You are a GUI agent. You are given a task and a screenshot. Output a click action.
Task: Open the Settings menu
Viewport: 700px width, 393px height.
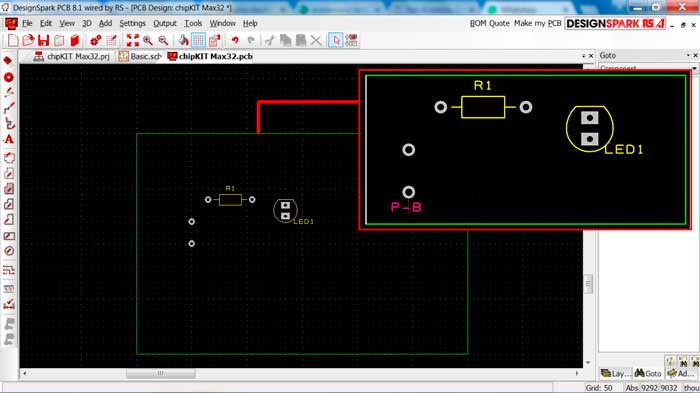(133, 23)
